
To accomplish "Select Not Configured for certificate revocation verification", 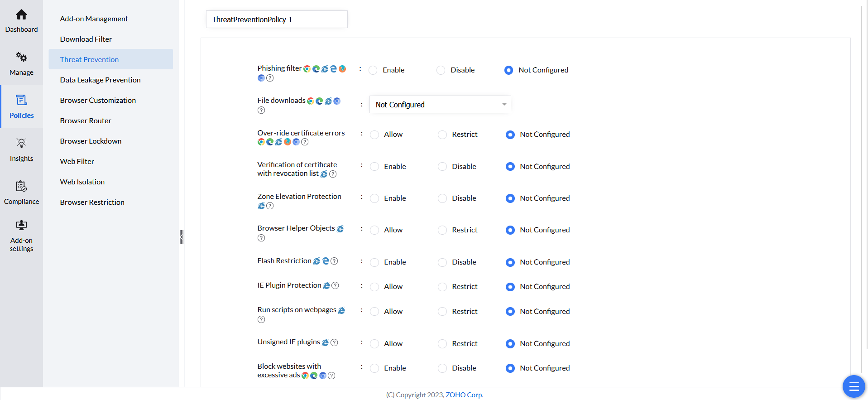I will 510,167.
